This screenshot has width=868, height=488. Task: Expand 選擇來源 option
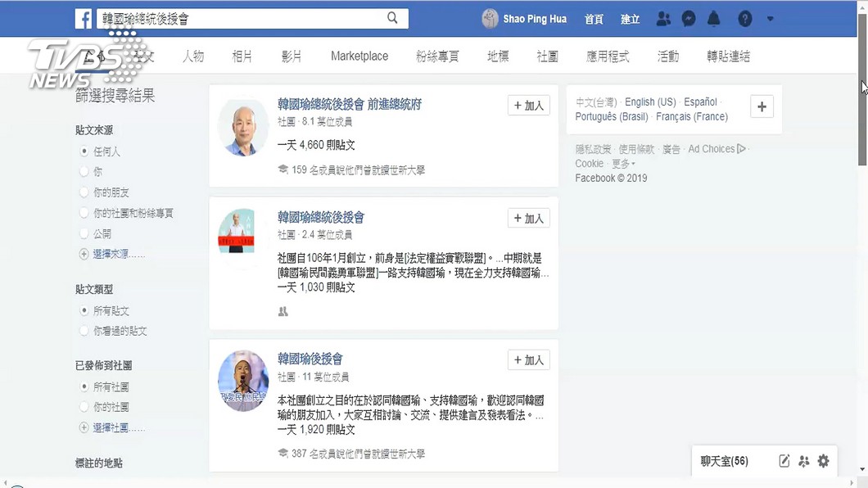(112, 254)
